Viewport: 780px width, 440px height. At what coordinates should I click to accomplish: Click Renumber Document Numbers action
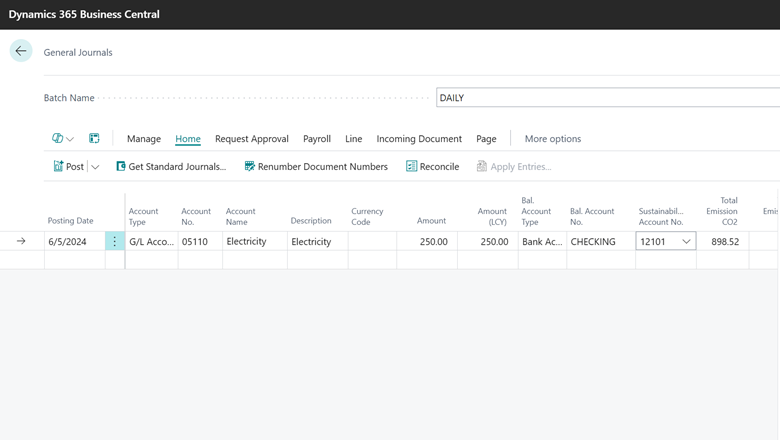pyautogui.click(x=316, y=167)
